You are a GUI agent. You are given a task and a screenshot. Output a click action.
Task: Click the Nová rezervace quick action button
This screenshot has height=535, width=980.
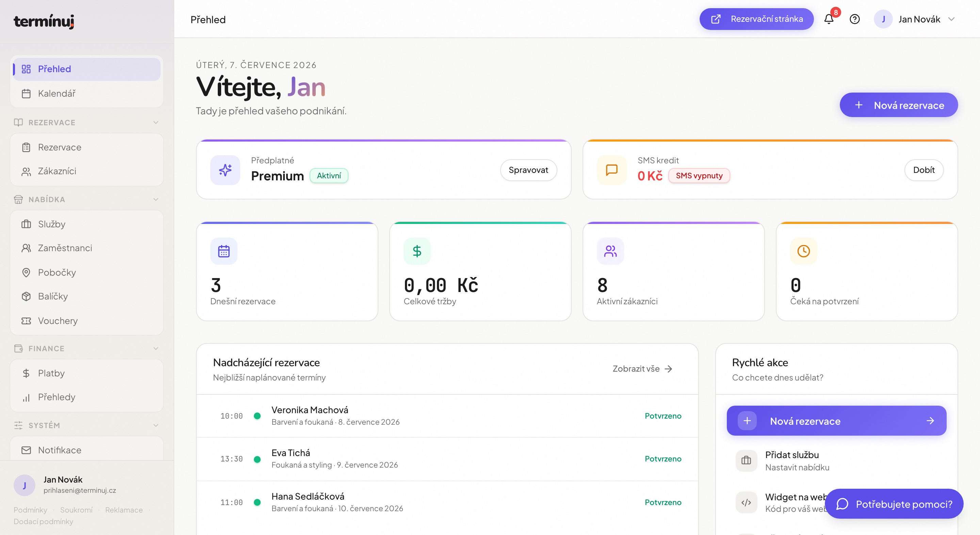point(836,421)
